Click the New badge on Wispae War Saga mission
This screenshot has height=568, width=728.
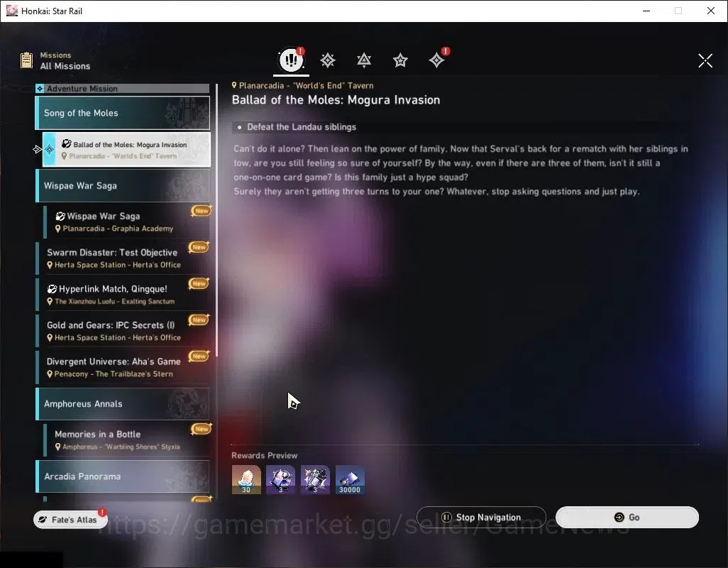pos(202,211)
